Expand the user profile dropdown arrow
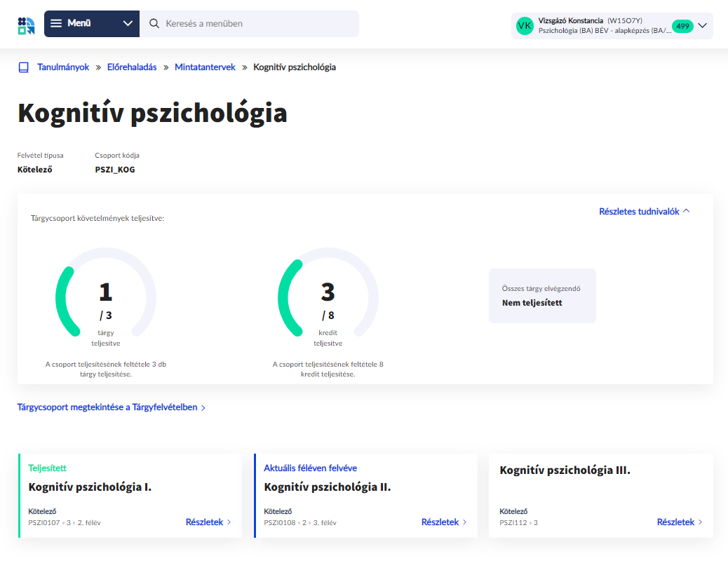Image resolution: width=728 pixels, height=570 pixels. (703, 25)
